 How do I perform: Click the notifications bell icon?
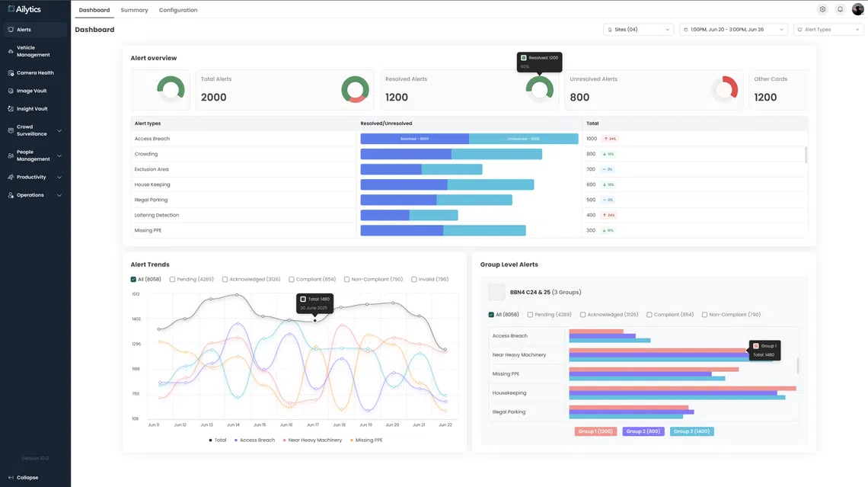coord(840,10)
